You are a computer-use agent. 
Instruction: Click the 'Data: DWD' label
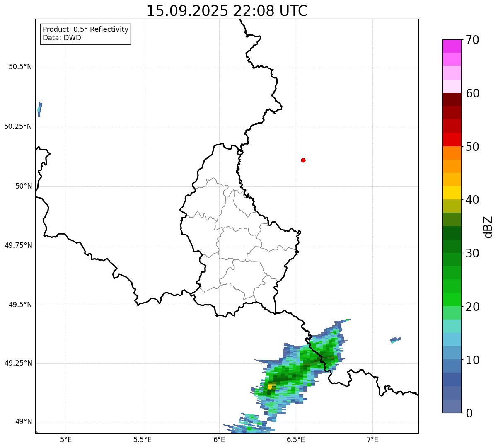click(62, 38)
